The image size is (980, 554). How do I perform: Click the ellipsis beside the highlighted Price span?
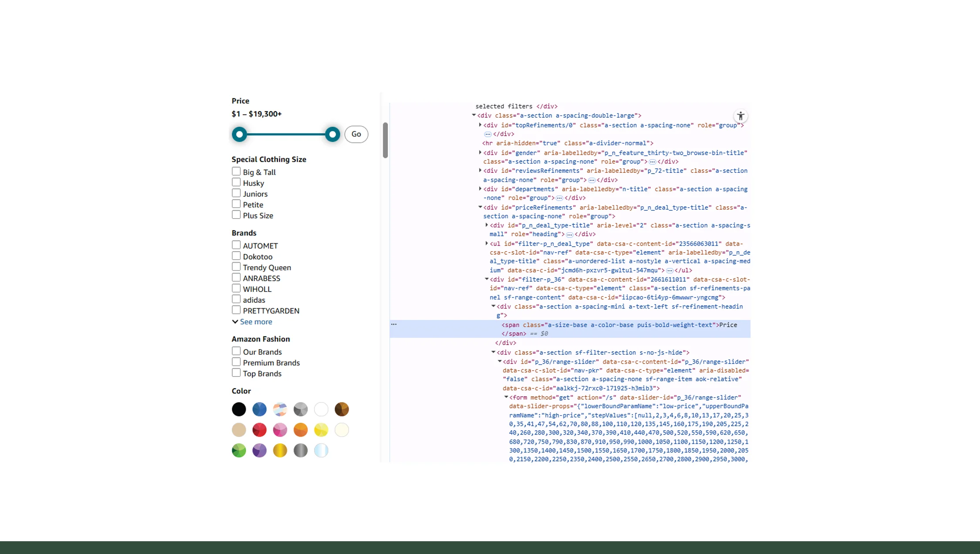394,324
